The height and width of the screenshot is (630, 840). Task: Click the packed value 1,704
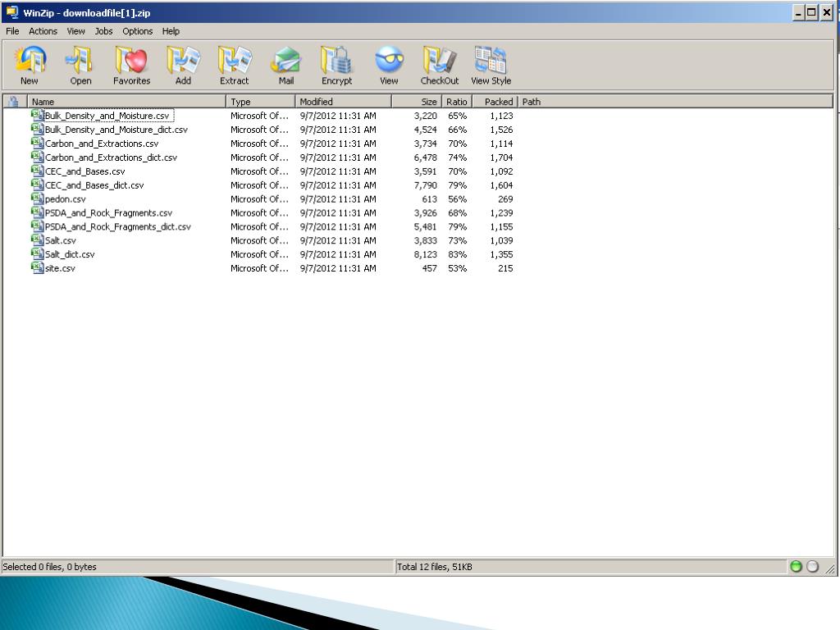click(x=501, y=157)
